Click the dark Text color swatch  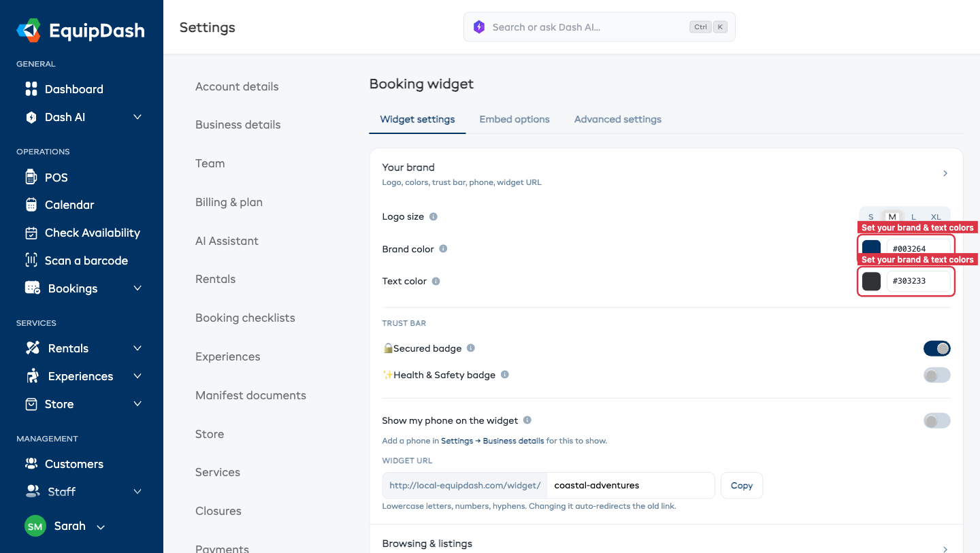click(x=872, y=281)
